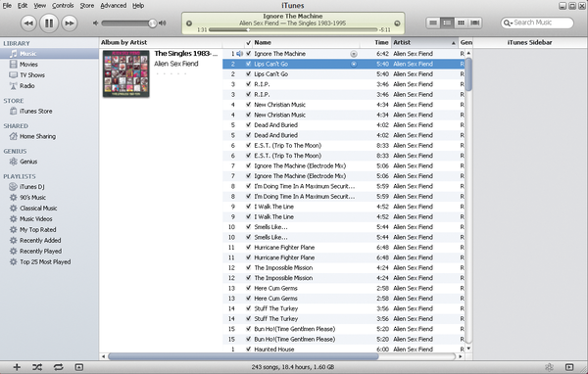Viewport: 588px width, 374px height.
Task: Toggle repeat in the bottom bar
Action: [58, 367]
